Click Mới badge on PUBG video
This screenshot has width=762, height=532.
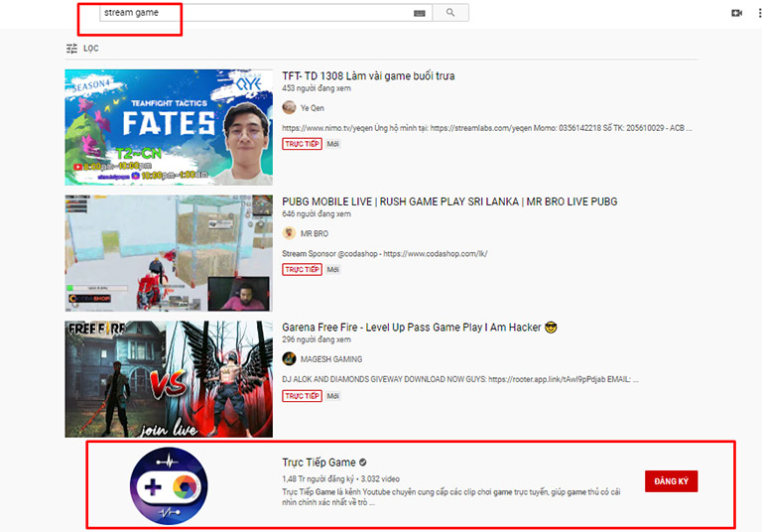pyautogui.click(x=333, y=269)
